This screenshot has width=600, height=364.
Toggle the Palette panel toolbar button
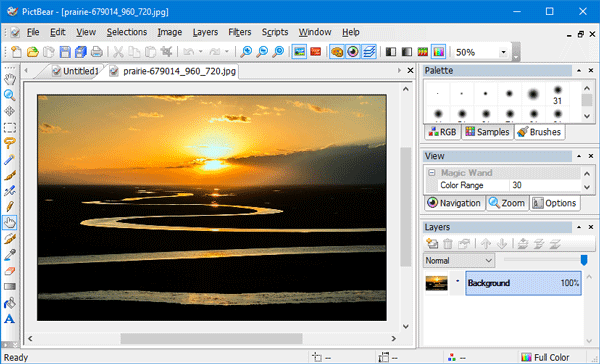[337, 52]
